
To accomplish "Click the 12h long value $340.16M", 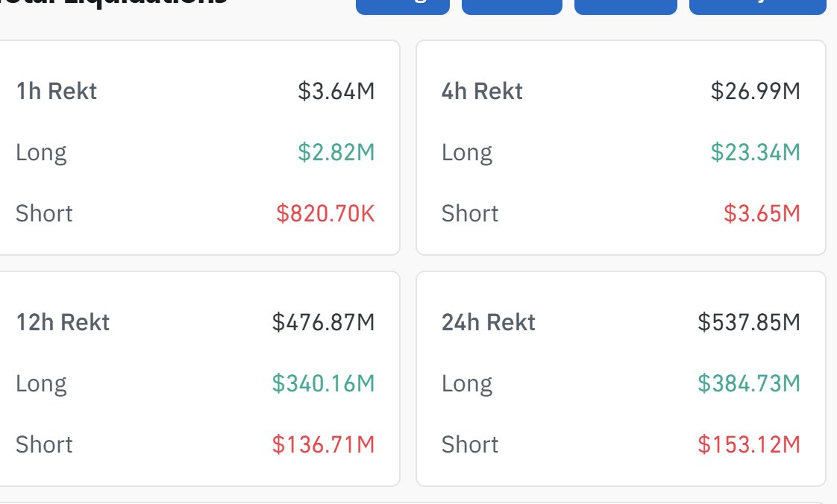I will click(324, 383).
